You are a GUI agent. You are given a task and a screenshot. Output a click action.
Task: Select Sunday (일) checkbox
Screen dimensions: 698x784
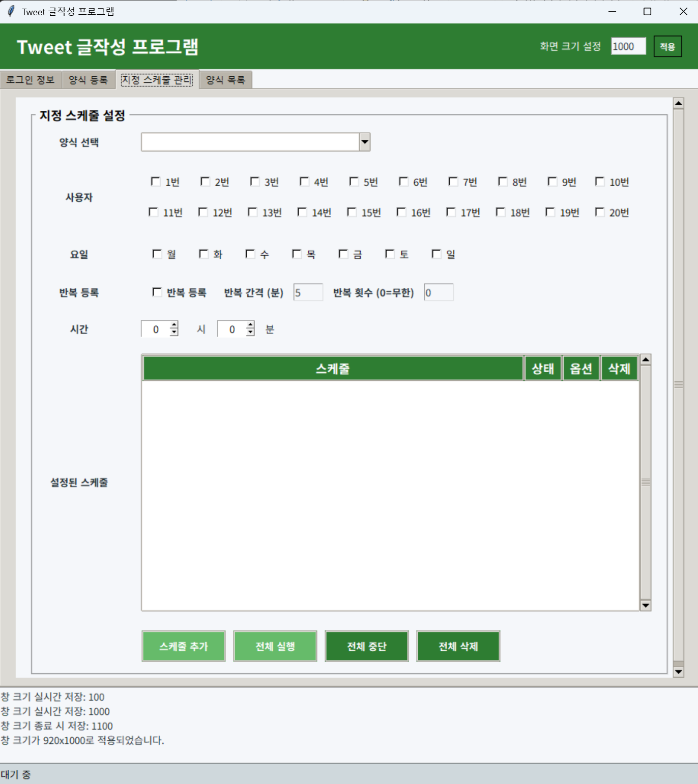(x=436, y=254)
